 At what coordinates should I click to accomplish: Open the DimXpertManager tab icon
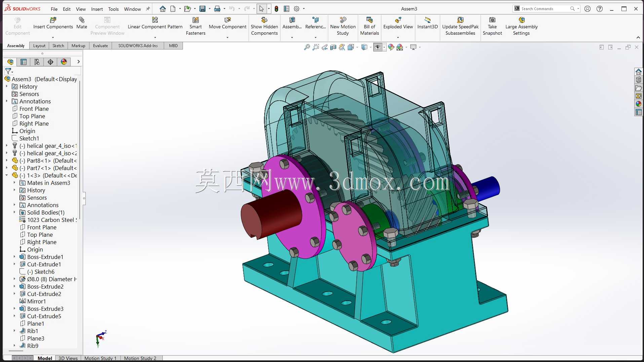50,62
